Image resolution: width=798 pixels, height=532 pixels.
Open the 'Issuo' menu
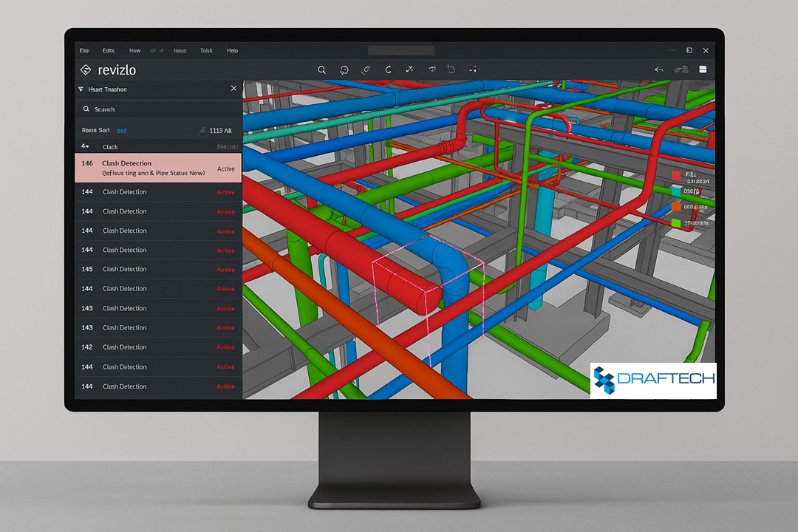pos(180,51)
